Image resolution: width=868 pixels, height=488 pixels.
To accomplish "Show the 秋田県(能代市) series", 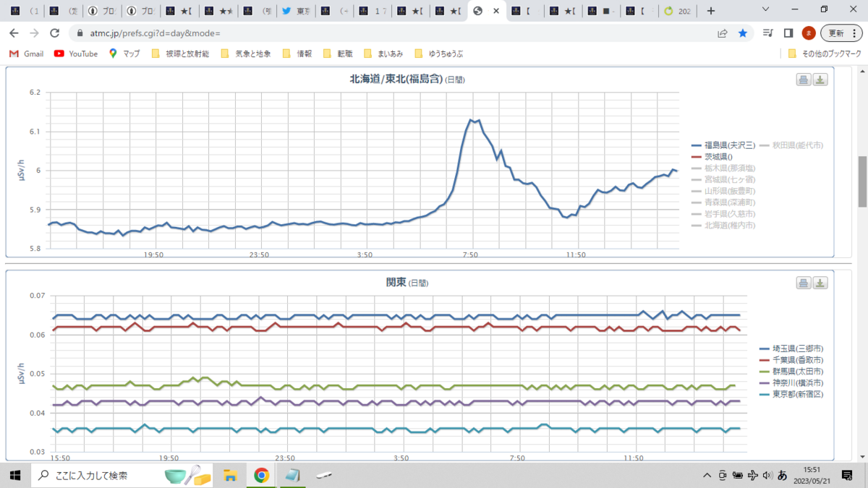I will [791, 145].
